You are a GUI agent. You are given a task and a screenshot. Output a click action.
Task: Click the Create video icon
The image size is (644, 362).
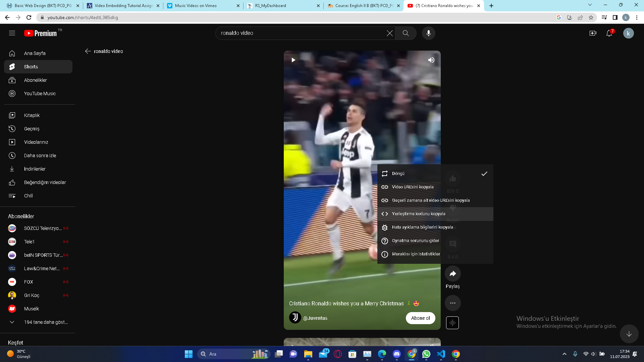(x=593, y=33)
